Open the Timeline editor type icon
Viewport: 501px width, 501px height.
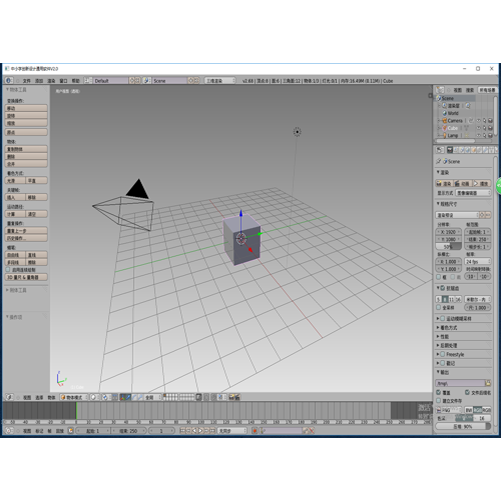coord(9,431)
